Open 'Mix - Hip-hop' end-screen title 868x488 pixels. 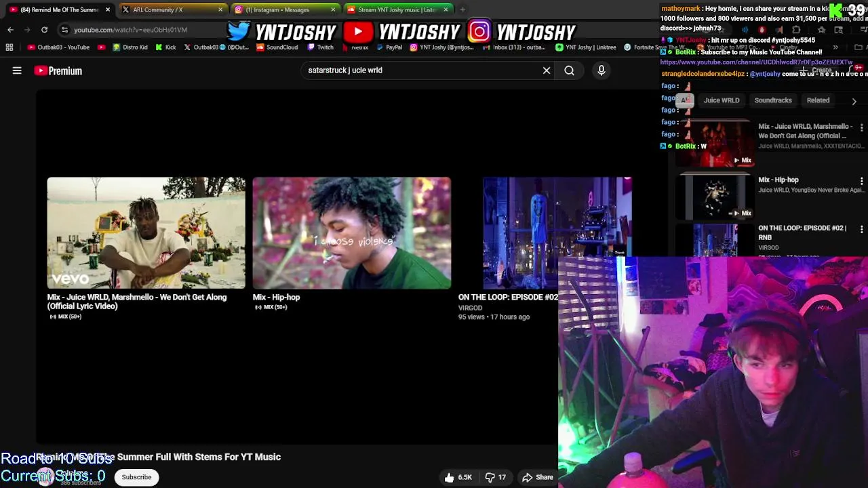pos(276,297)
